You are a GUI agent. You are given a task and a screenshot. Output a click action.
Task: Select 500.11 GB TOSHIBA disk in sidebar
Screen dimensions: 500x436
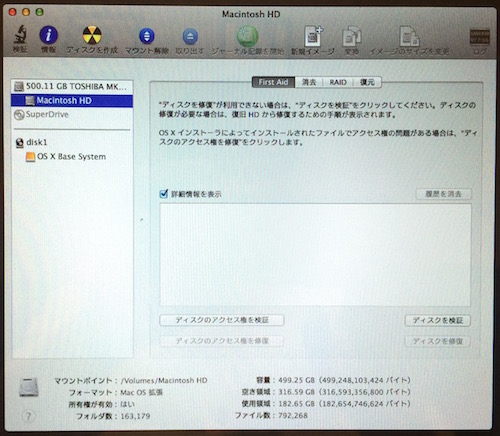(x=72, y=87)
